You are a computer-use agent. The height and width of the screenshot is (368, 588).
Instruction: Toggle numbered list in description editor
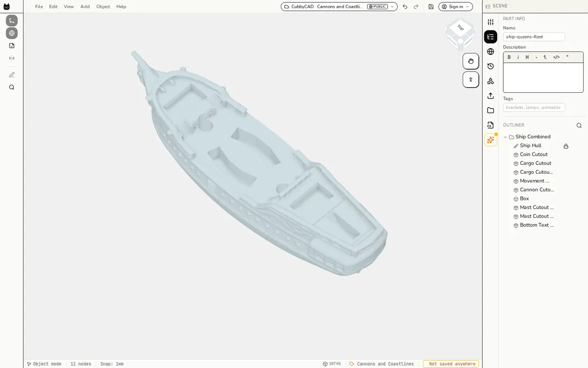pos(545,57)
